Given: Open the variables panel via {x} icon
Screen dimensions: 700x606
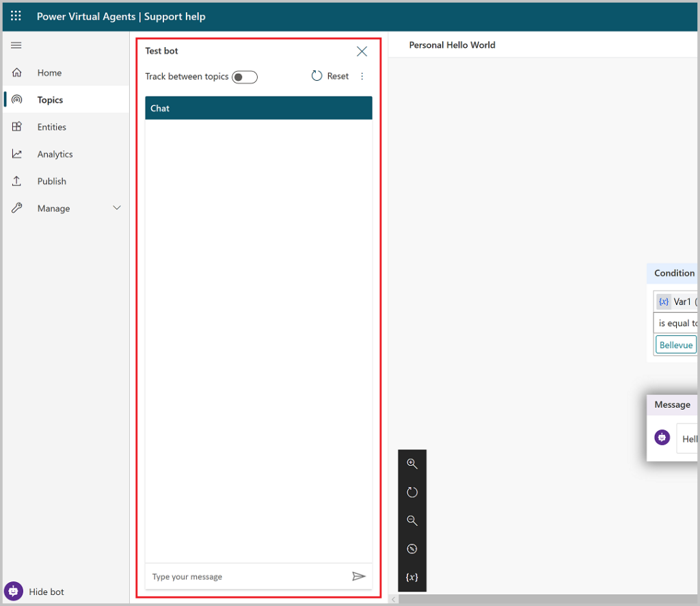Looking at the screenshot, I should pos(412,577).
